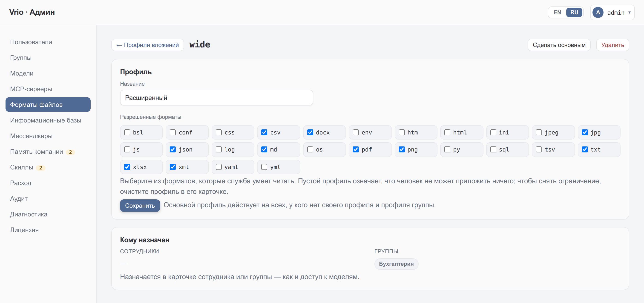This screenshot has height=303, width=644.
Task: Focus the Название input field
Action: 216,98
